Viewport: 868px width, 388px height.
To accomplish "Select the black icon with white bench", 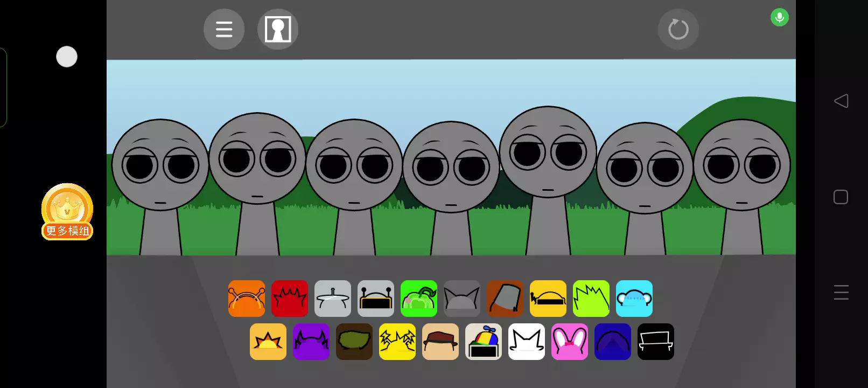I will click(x=656, y=342).
